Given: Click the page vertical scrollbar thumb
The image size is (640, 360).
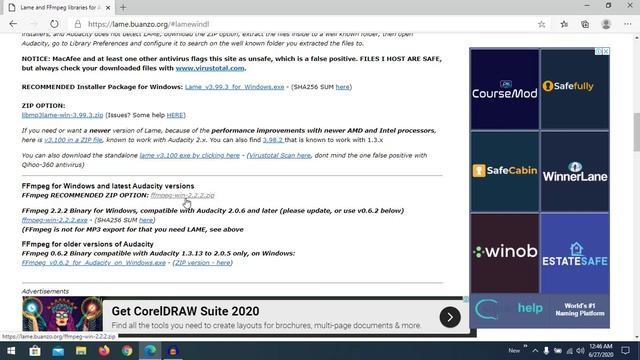Looking at the screenshot, I should tap(636, 131).
